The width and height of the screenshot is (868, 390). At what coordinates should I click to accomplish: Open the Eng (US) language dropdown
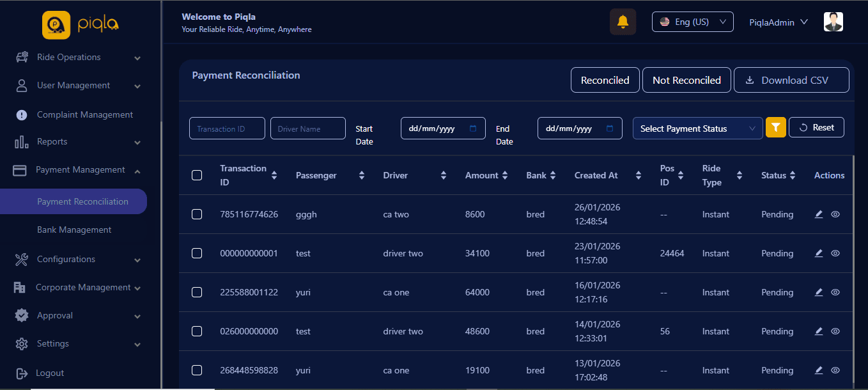coord(692,22)
